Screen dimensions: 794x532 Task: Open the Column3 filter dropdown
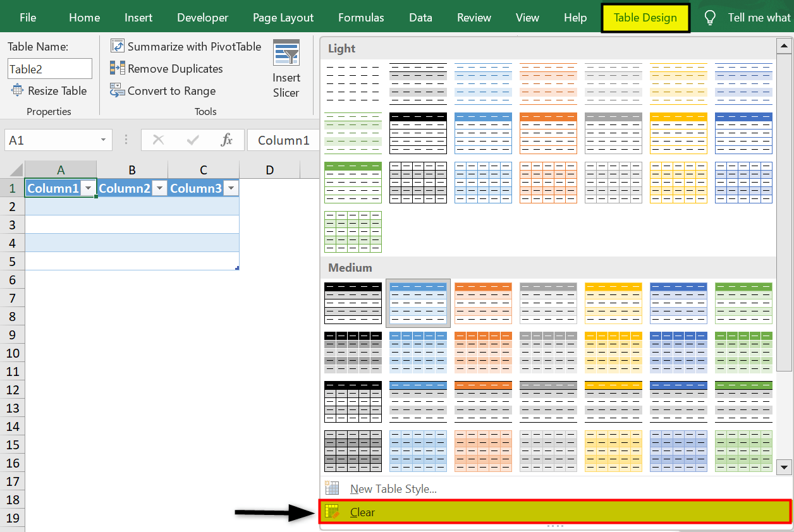pyautogui.click(x=231, y=188)
